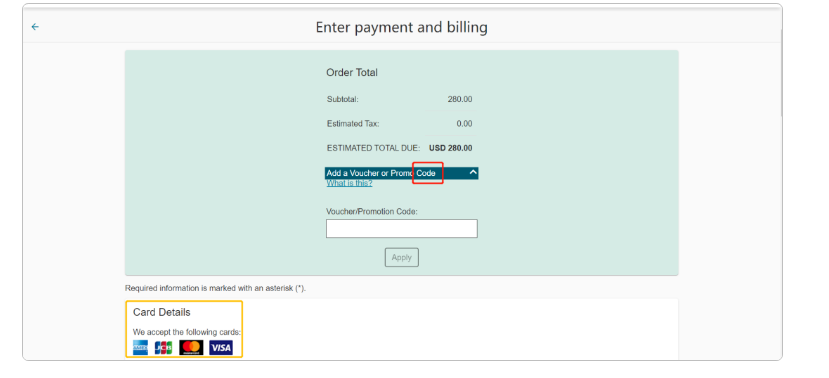The width and height of the screenshot is (829, 378).
Task: Click the page's vertical scrollbar
Action: click(x=781, y=74)
